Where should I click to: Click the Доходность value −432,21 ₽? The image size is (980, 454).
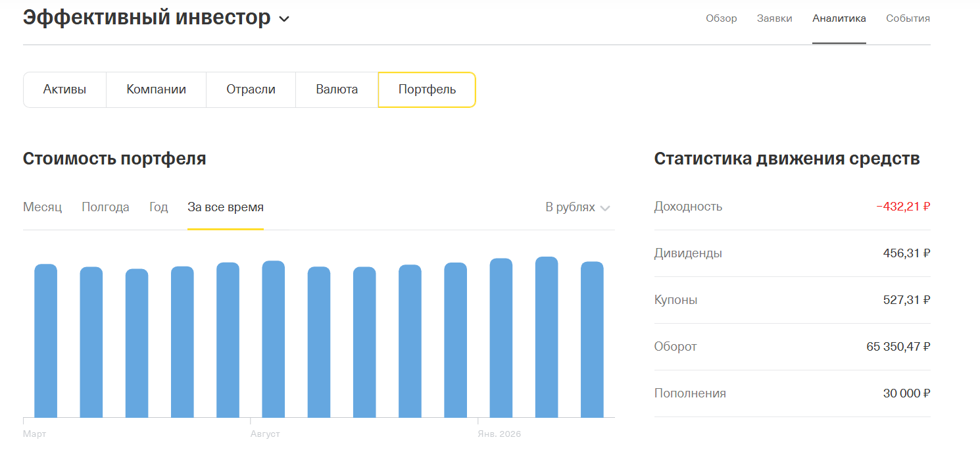click(x=903, y=207)
